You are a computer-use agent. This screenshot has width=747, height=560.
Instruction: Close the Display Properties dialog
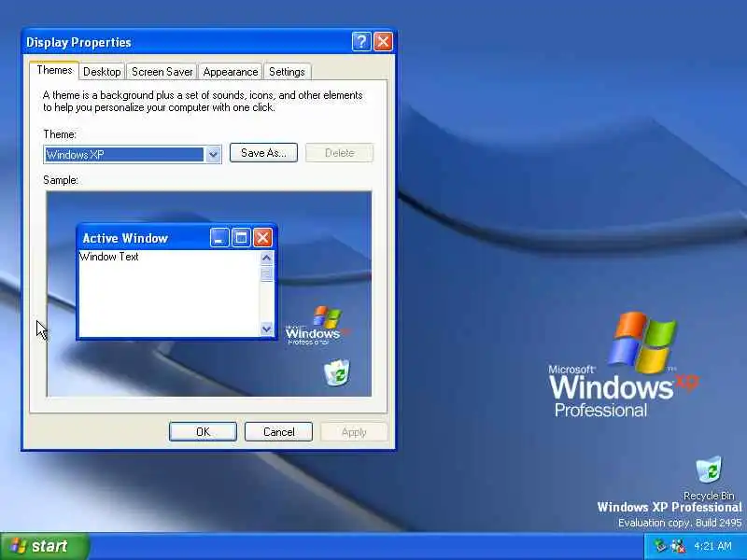pyautogui.click(x=383, y=42)
